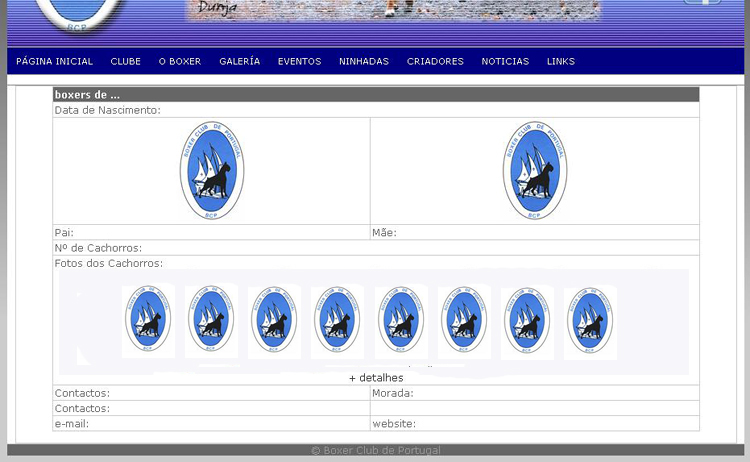This screenshot has height=462, width=750.
Task: Open the Mãe boxer club logo image
Action: (535, 171)
